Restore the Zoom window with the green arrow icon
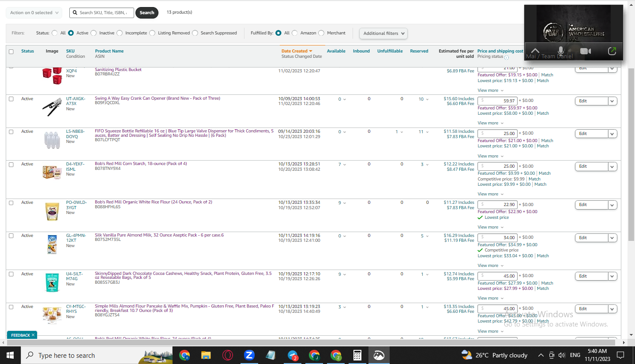This screenshot has height=364, width=635. [612, 51]
